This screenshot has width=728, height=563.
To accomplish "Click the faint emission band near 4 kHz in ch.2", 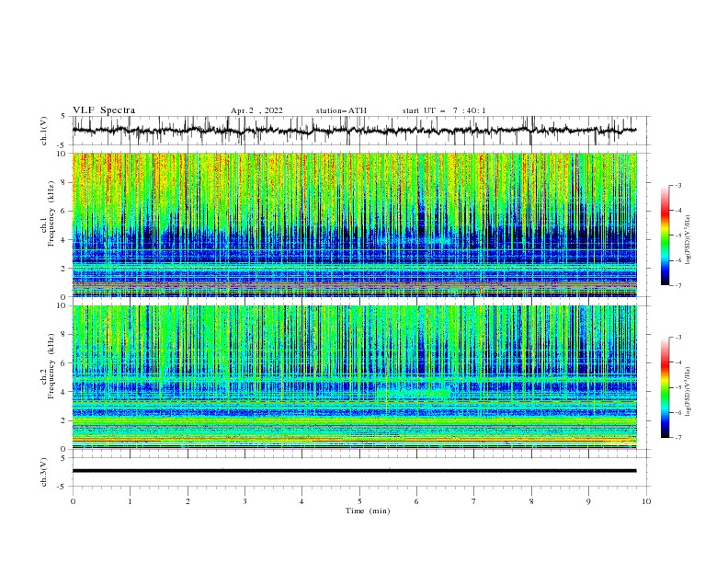I will click(x=414, y=394).
